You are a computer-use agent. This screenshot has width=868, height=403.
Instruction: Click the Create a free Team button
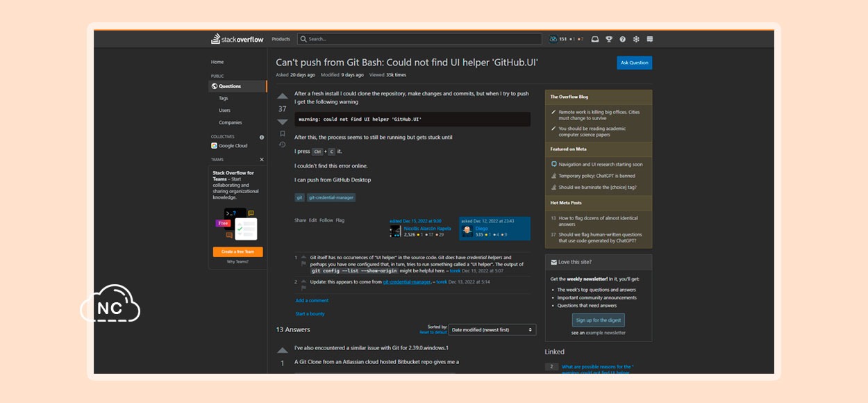pos(237,252)
